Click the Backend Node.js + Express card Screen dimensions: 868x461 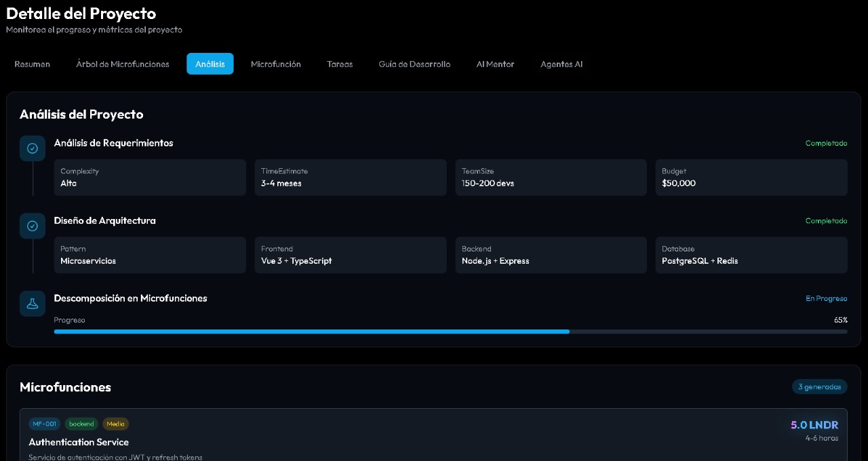551,255
